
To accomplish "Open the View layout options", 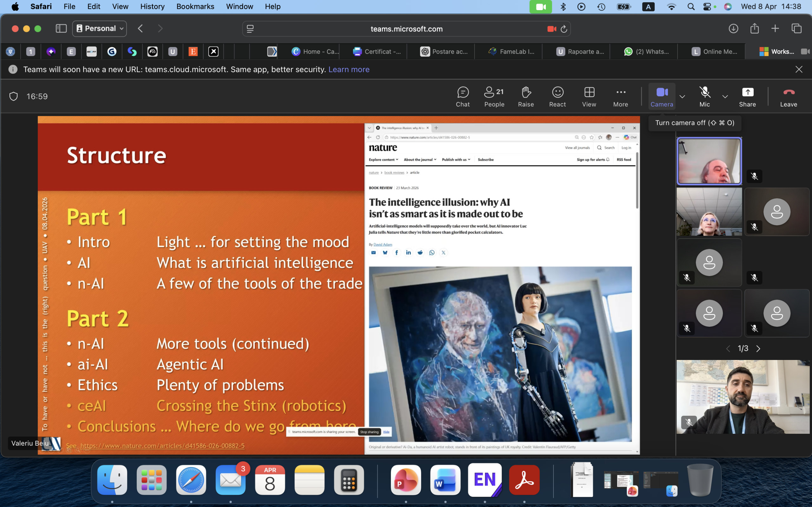I will [589, 97].
